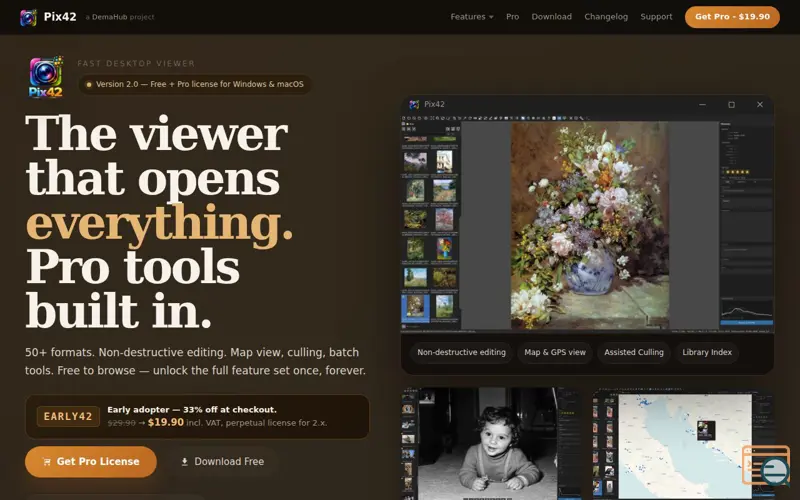Select the Library Index pill
Viewport: 800px width, 500px height.
[707, 353]
